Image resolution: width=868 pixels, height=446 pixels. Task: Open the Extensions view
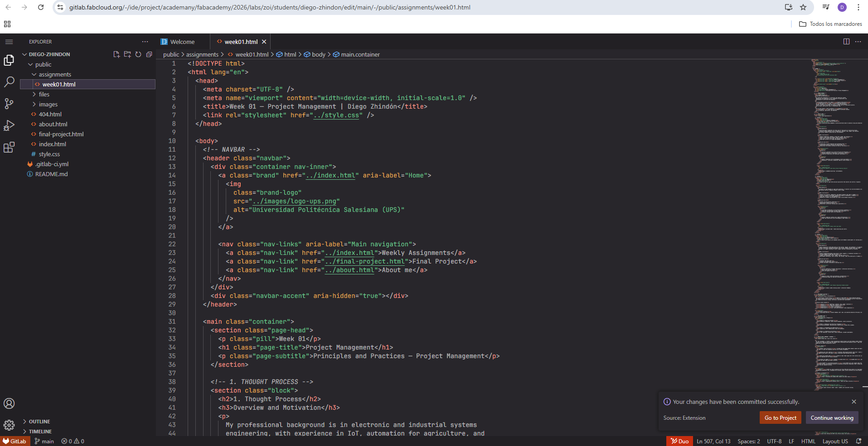[9, 147]
